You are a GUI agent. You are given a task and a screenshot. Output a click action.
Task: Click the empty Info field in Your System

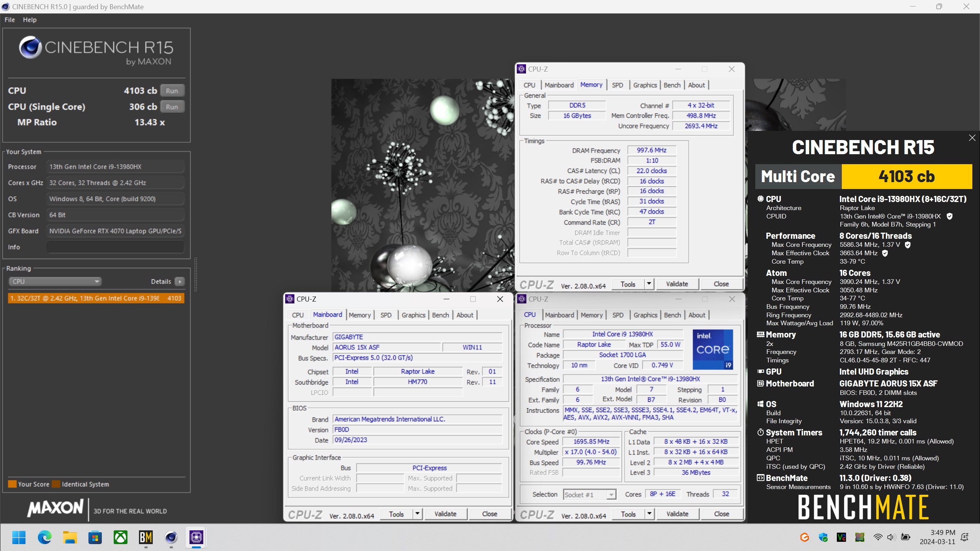[x=115, y=247]
